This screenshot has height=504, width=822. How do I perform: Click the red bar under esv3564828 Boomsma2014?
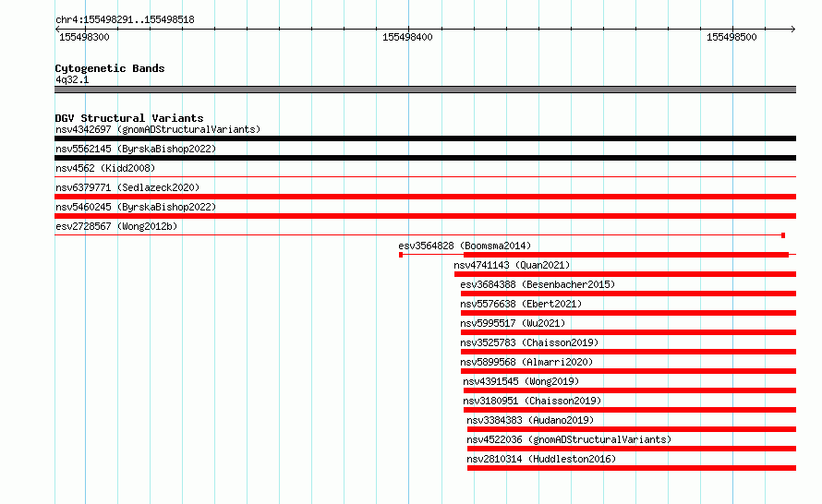click(x=626, y=255)
